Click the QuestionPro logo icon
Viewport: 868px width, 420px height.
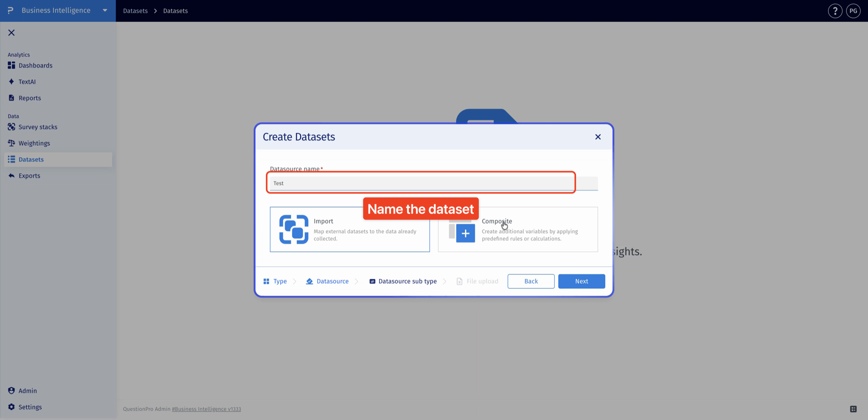point(11,10)
